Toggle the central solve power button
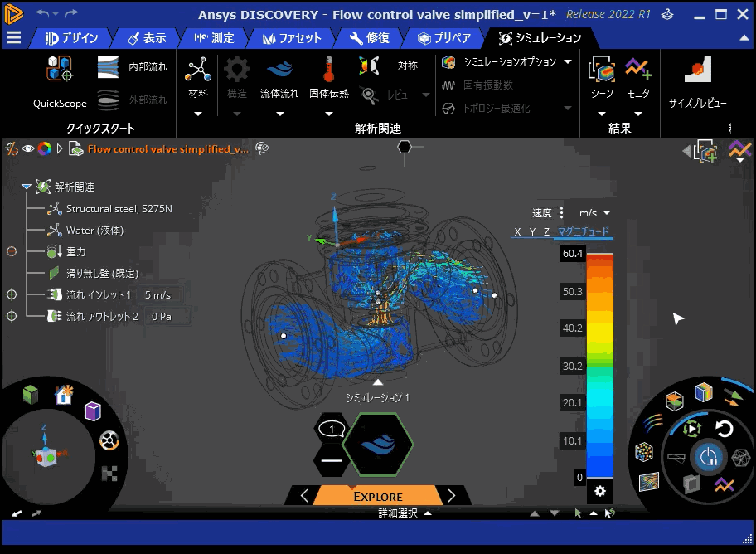Image resolution: width=756 pixels, height=554 pixels. pos(708,456)
